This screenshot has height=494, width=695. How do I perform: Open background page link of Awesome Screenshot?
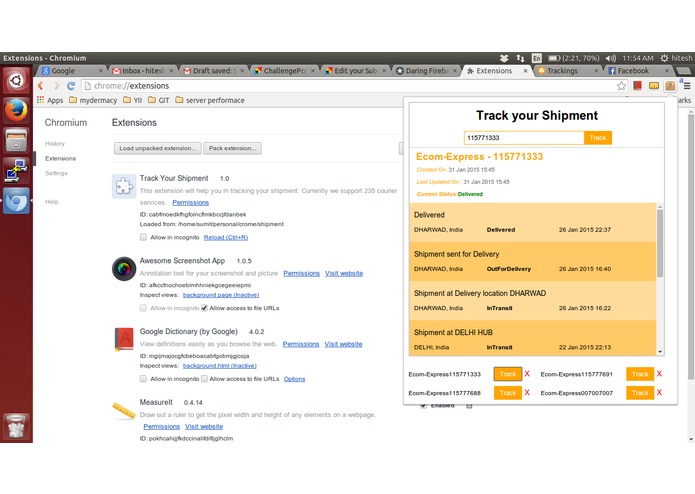221,295
